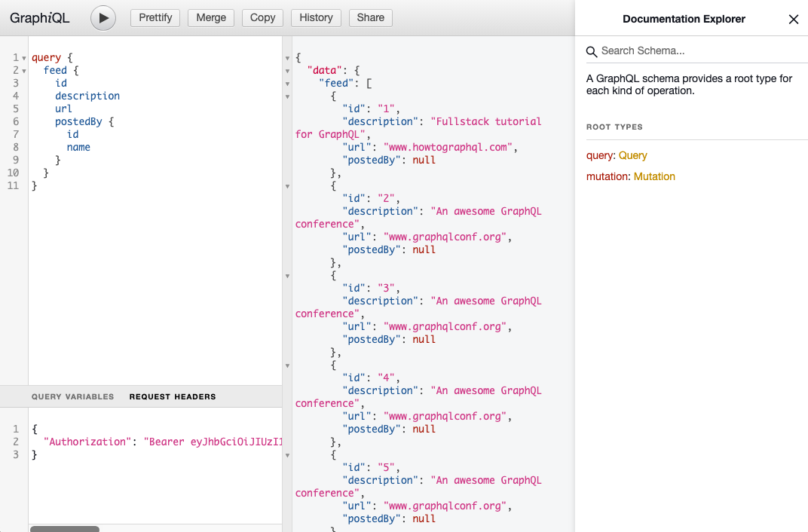
Task: Run the query with the Execute play button
Action: tap(103, 18)
